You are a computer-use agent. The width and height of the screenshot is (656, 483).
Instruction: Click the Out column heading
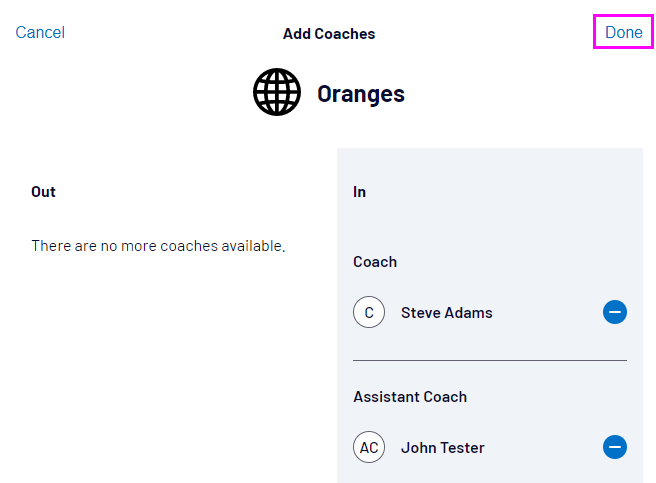(43, 192)
